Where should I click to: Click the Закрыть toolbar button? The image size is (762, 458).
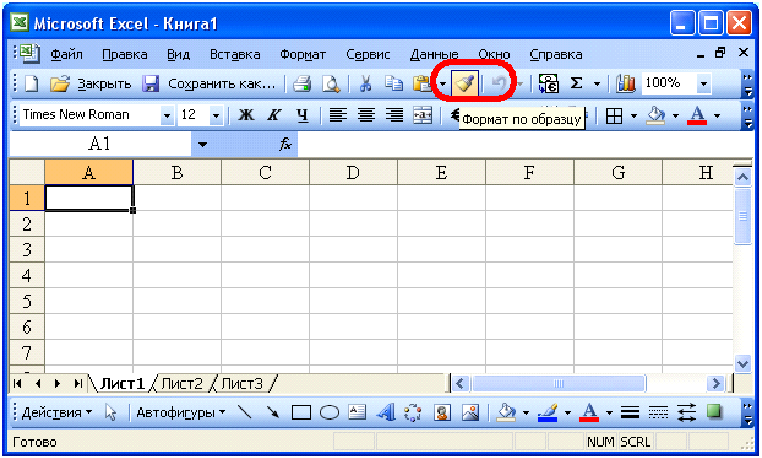pyautogui.click(x=104, y=84)
